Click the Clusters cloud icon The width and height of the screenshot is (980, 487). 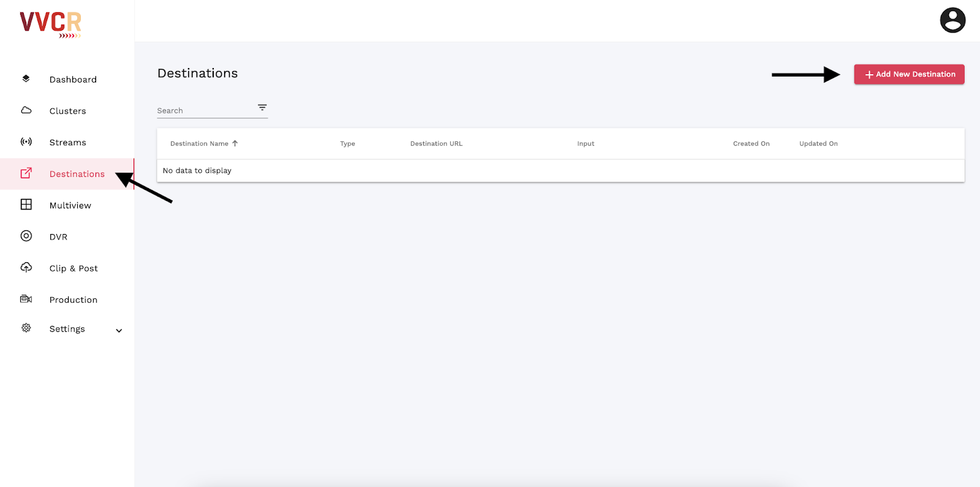(26, 110)
